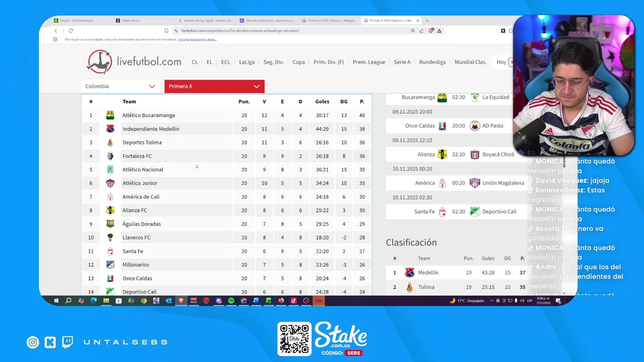Click the bookmark icon in the address bar

coord(167,31)
